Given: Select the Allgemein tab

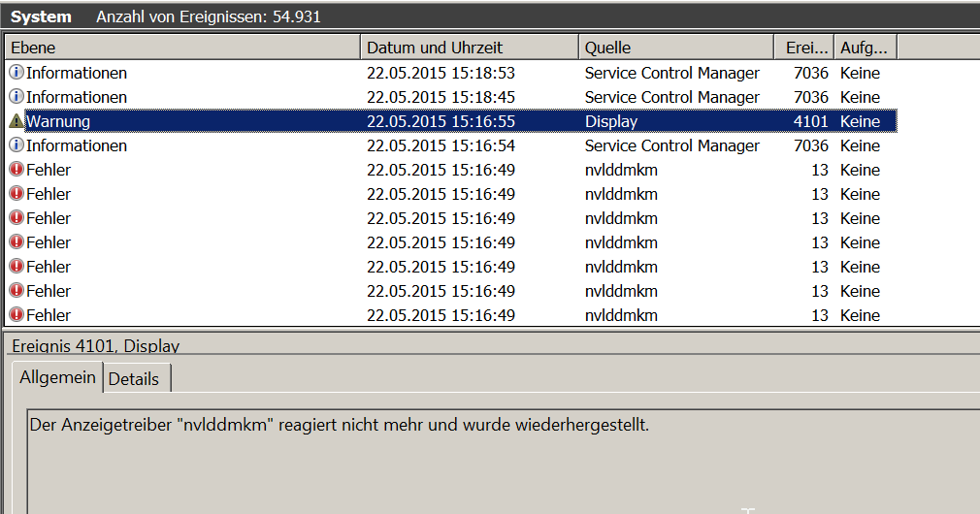Looking at the screenshot, I should 57,377.
